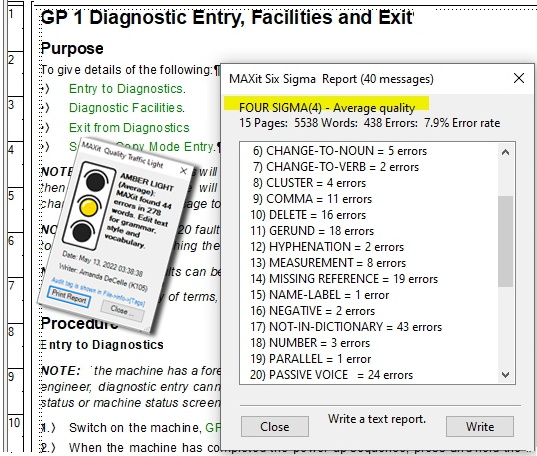Click the Entry to Diagnostics subheading
The height and width of the screenshot is (456, 537).
[x=102, y=345]
